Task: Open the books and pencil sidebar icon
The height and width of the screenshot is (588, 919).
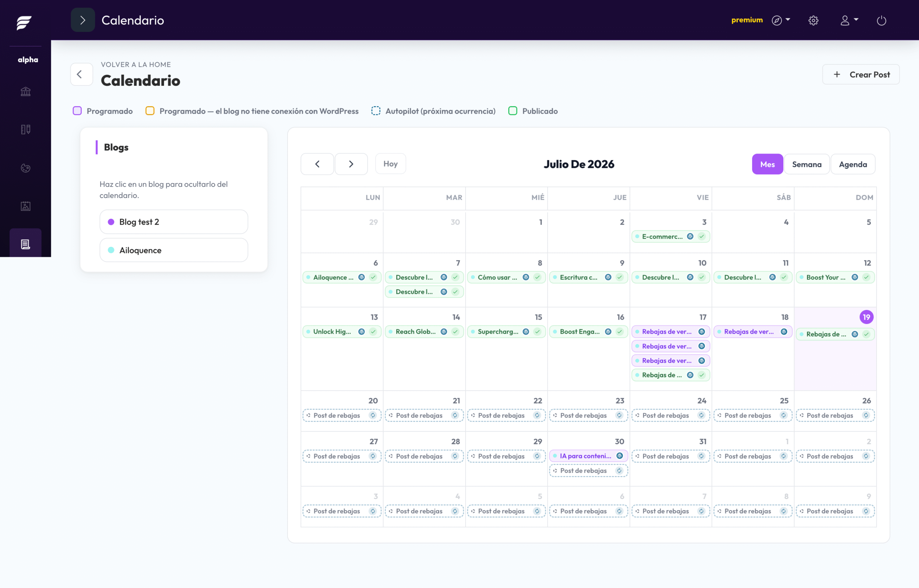Action: (x=25, y=130)
